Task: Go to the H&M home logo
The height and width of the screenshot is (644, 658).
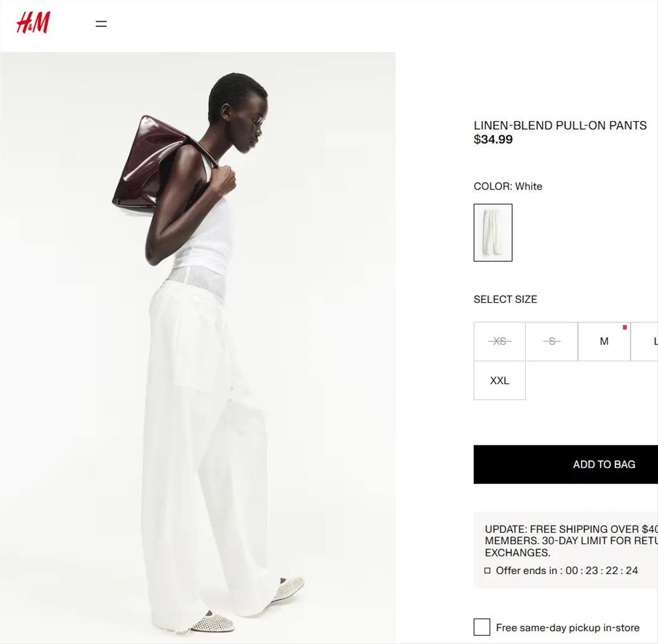Action: coord(33,23)
